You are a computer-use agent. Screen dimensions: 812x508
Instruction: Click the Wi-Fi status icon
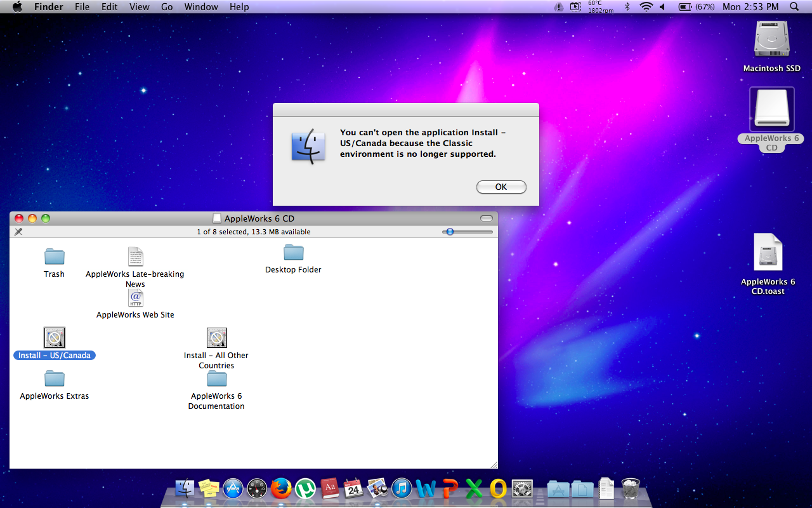pos(646,7)
